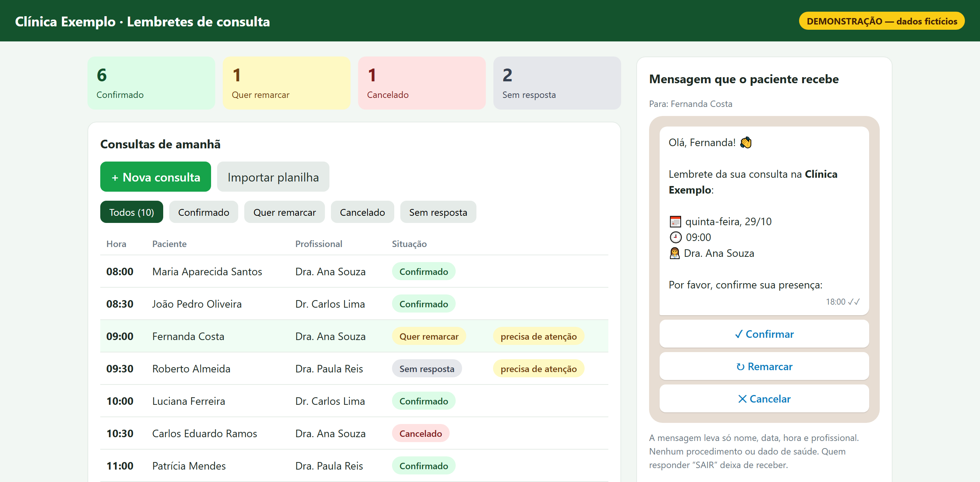Viewport: 980px width, 482px height.
Task: Click the Paciente column header
Action: (169, 244)
